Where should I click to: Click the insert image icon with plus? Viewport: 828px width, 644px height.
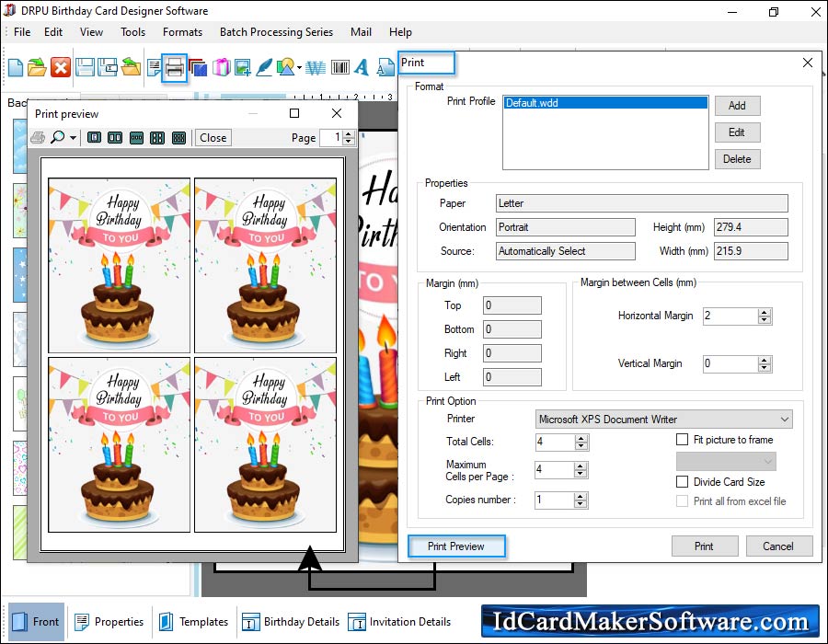[x=242, y=67]
